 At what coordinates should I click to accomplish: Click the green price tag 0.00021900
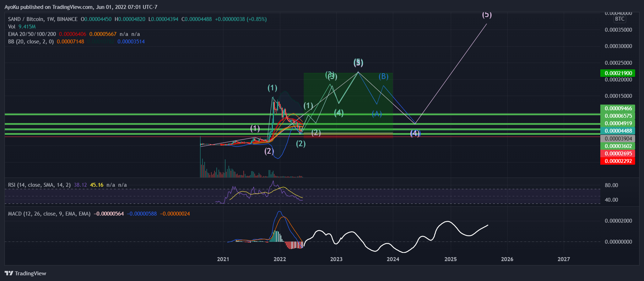click(x=618, y=73)
